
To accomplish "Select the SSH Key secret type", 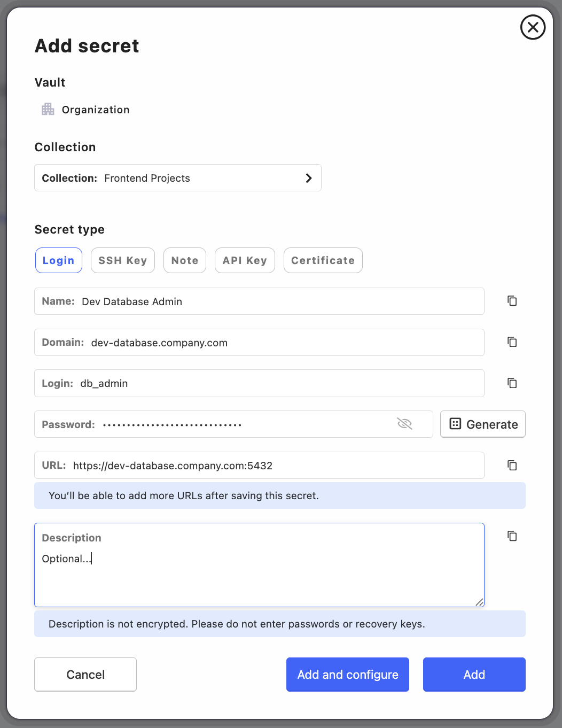I will pyautogui.click(x=123, y=260).
